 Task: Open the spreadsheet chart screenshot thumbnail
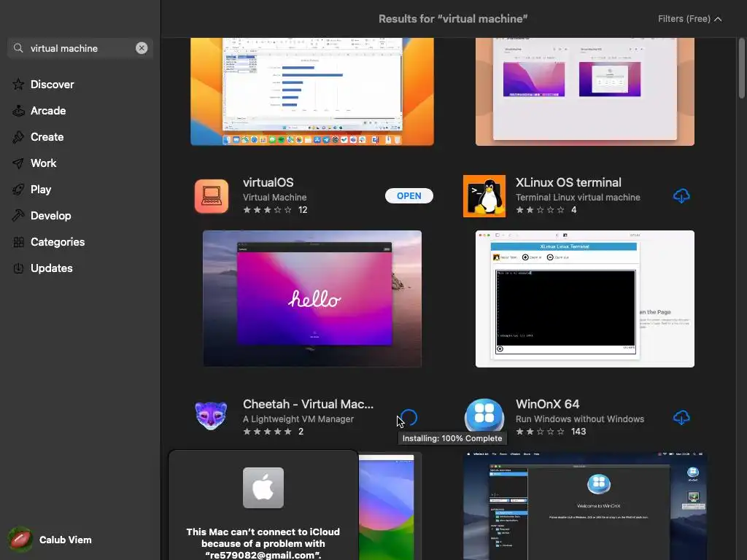coord(312,91)
